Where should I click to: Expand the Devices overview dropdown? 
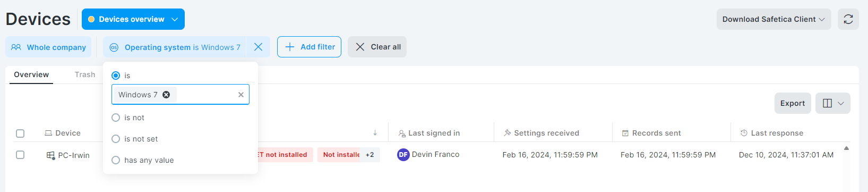pyautogui.click(x=133, y=19)
